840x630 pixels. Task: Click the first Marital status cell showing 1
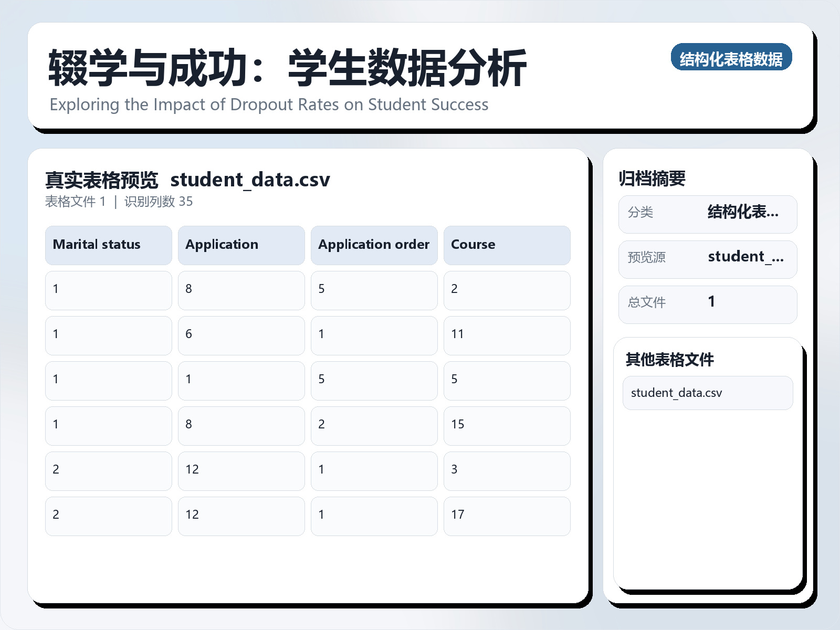coord(108,290)
